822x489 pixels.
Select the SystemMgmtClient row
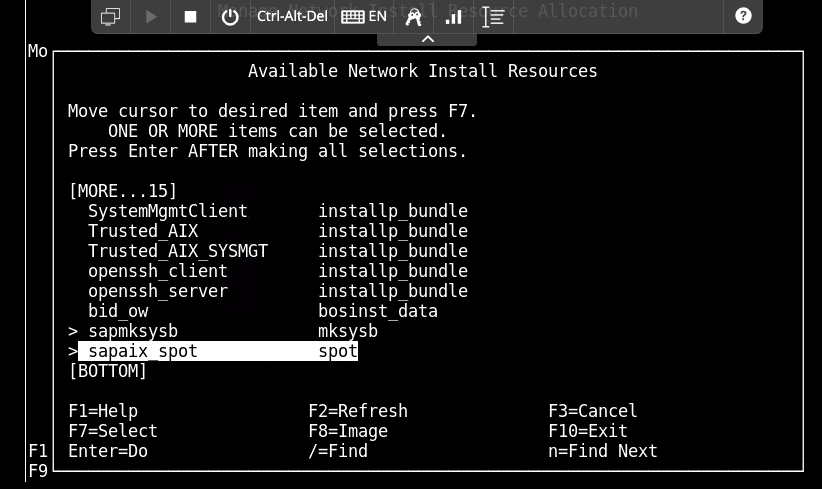[x=278, y=211]
